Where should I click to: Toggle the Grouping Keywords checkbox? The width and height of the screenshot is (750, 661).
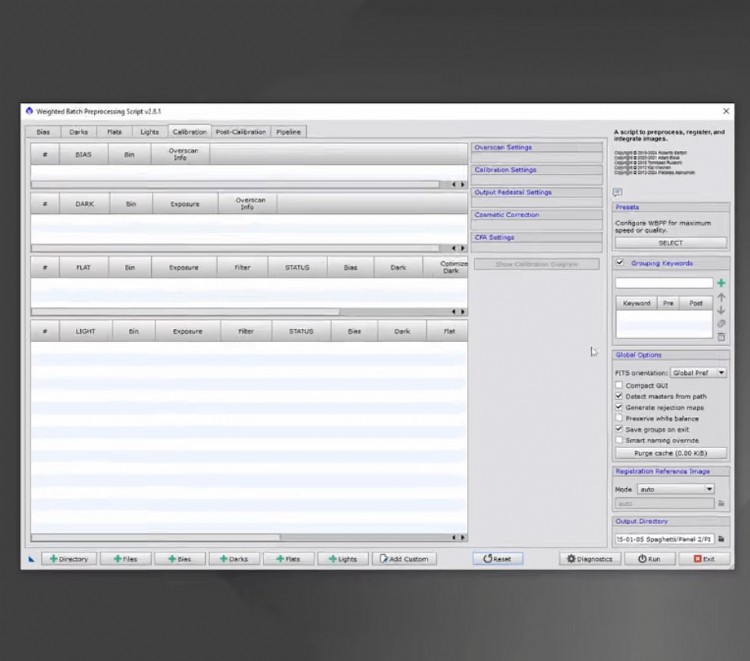click(620, 263)
